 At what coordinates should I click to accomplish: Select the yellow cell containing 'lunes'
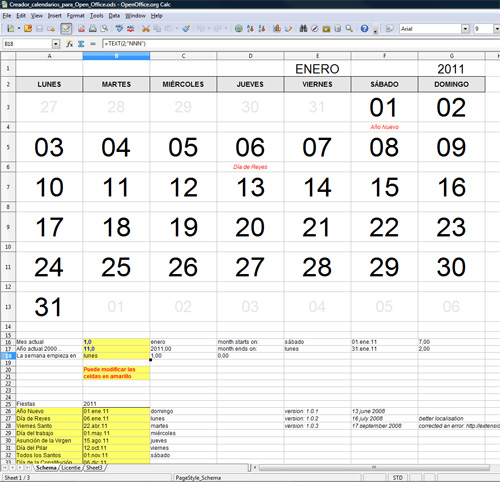click(116, 356)
